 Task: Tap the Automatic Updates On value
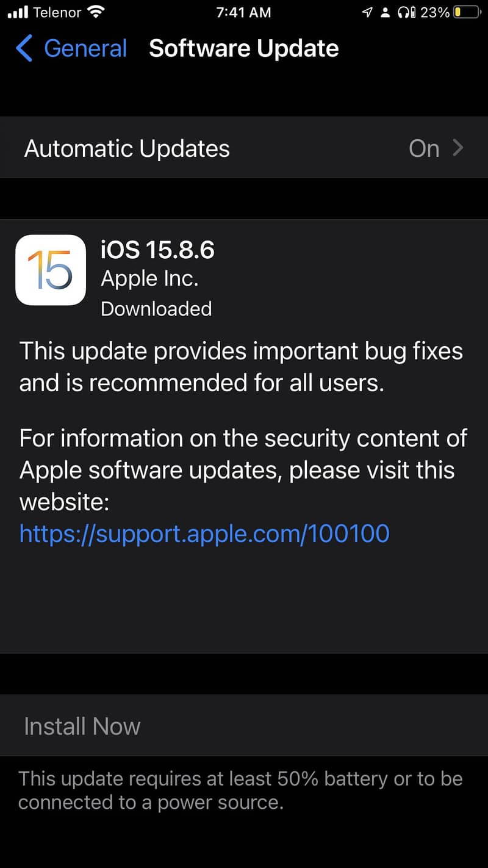[x=424, y=148]
